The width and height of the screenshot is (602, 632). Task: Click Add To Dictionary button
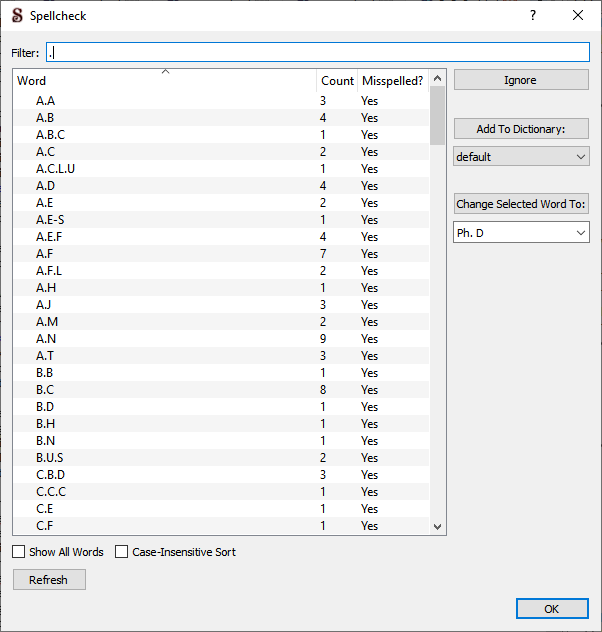[x=521, y=129]
